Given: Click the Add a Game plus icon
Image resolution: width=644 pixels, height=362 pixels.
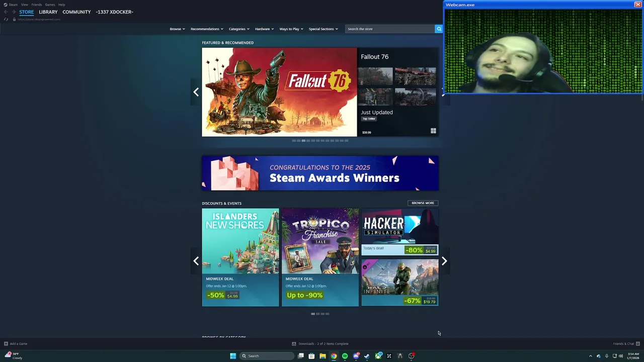Looking at the screenshot, I should tap(6, 344).
